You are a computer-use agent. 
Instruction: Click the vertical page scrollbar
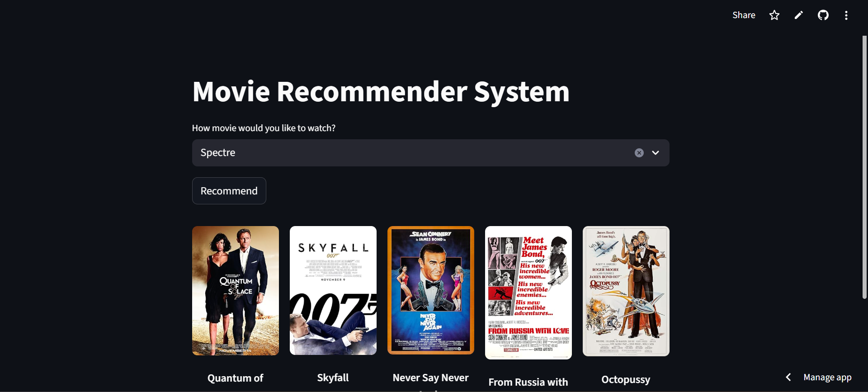pos(864,167)
